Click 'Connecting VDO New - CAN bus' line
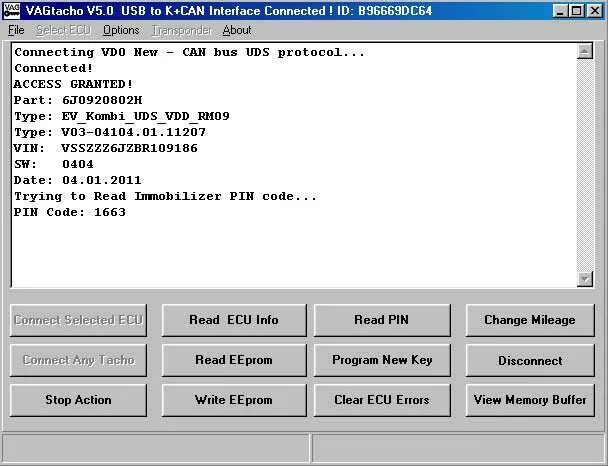The height and width of the screenshot is (466, 608). tap(190, 52)
